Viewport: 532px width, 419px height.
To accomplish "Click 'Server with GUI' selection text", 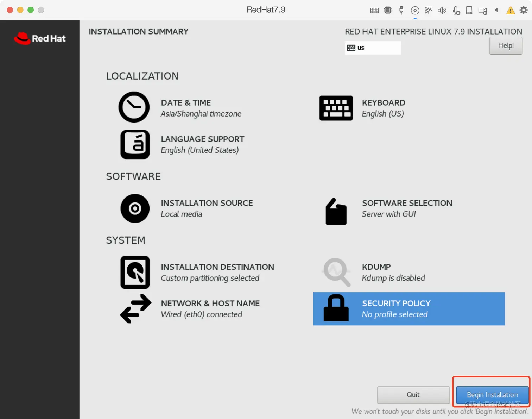I will tap(389, 214).
